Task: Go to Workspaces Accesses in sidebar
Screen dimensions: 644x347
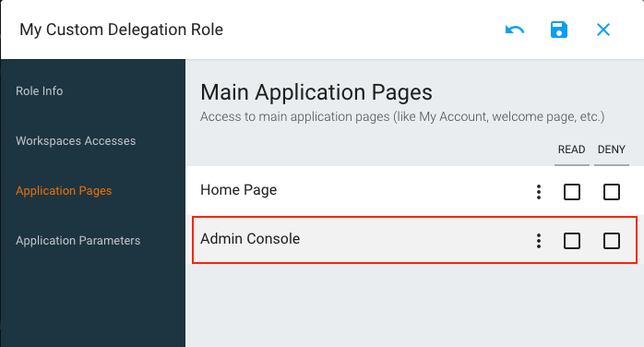Action: (x=76, y=141)
